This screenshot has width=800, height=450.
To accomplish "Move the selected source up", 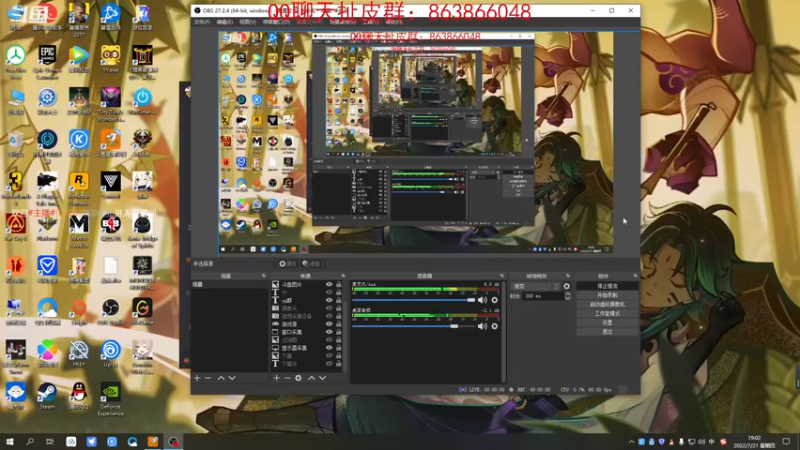I will pos(311,378).
